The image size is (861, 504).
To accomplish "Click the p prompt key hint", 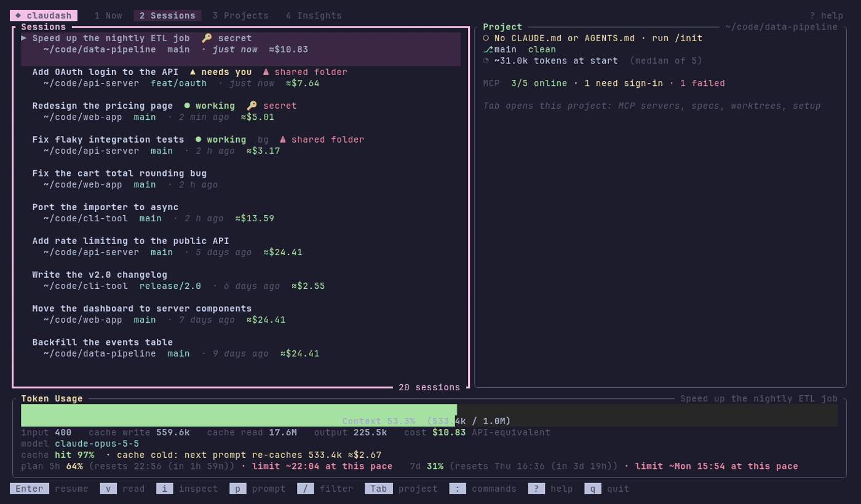I will coord(258,489).
